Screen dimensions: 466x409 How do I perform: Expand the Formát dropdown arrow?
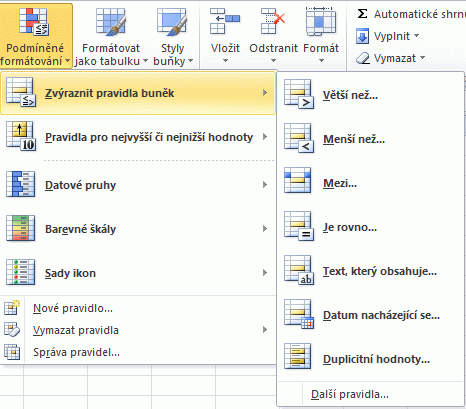click(321, 61)
